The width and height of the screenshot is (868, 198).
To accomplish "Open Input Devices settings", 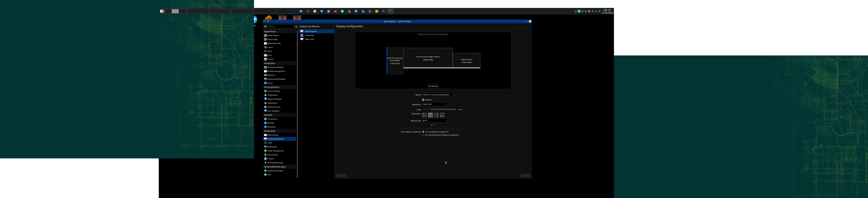I will coord(279,135).
